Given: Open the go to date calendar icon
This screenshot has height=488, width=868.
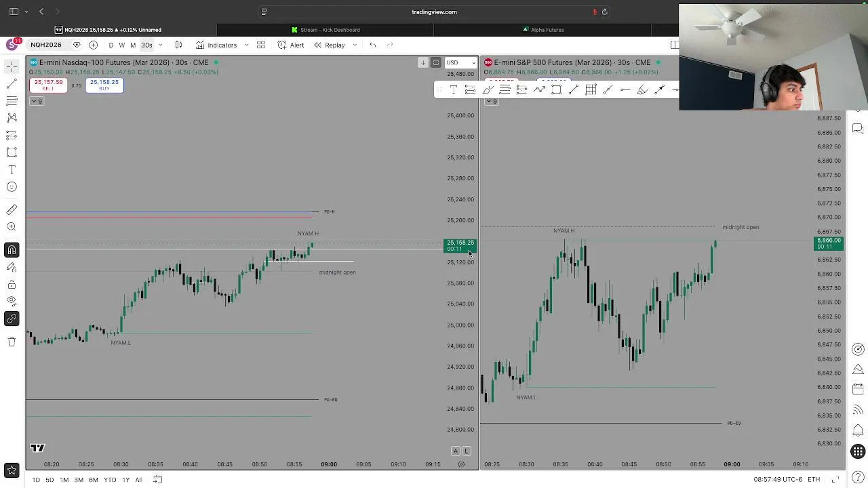Looking at the screenshot, I should (157, 480).
